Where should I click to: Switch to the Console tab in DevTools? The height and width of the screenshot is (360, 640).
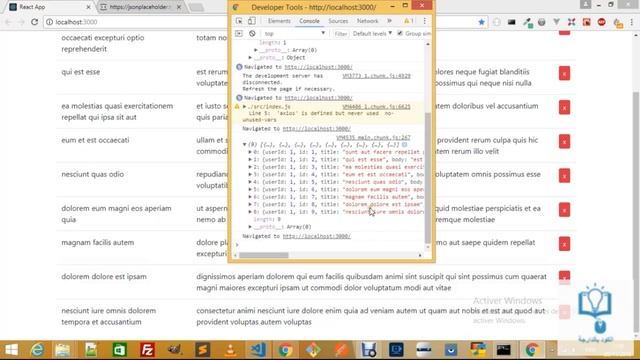(x=309, y=21)
